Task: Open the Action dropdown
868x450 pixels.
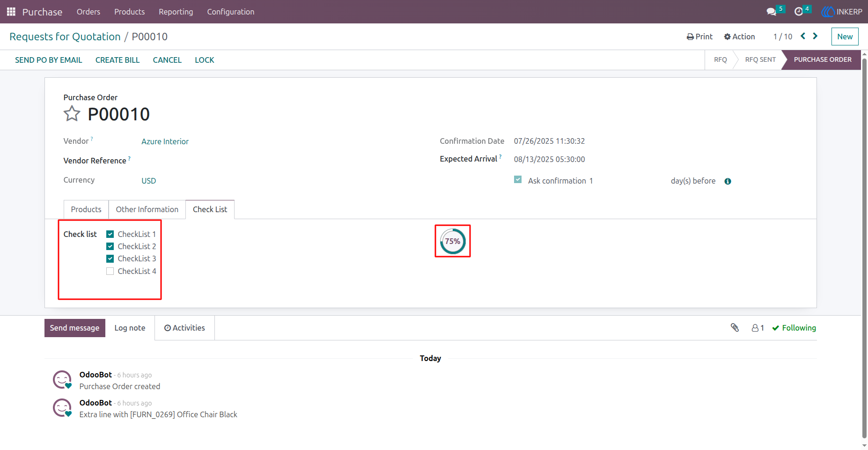Action: (739, 37)
